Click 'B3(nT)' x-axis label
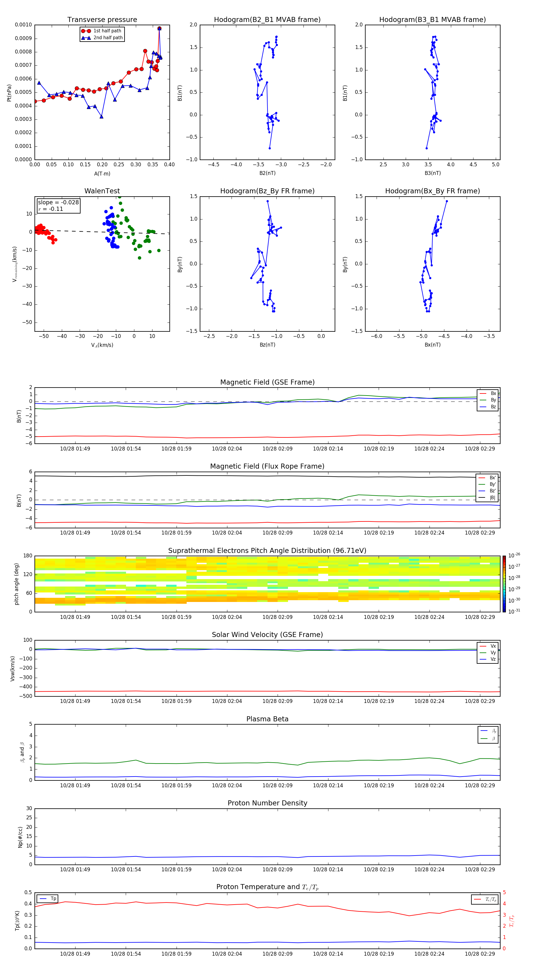Viewport: 535px width, 980px height. pos(432,173)
